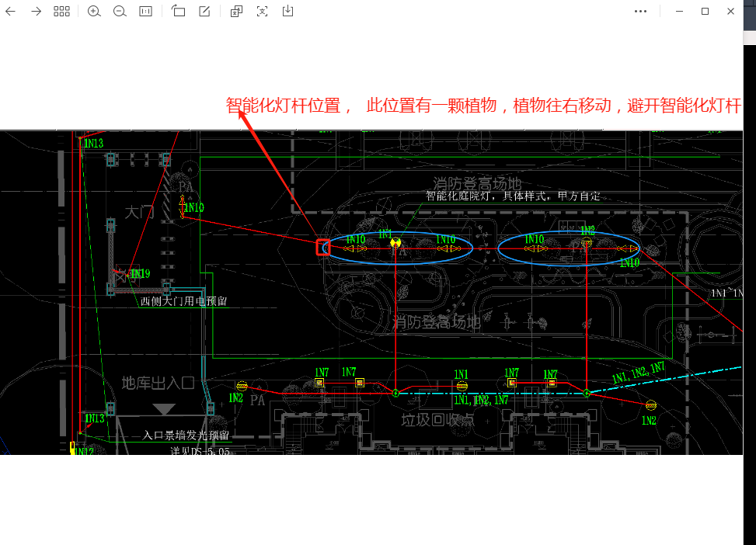756x545 pixels.
Task: Click the small red square marker
Action: (322, 248)
